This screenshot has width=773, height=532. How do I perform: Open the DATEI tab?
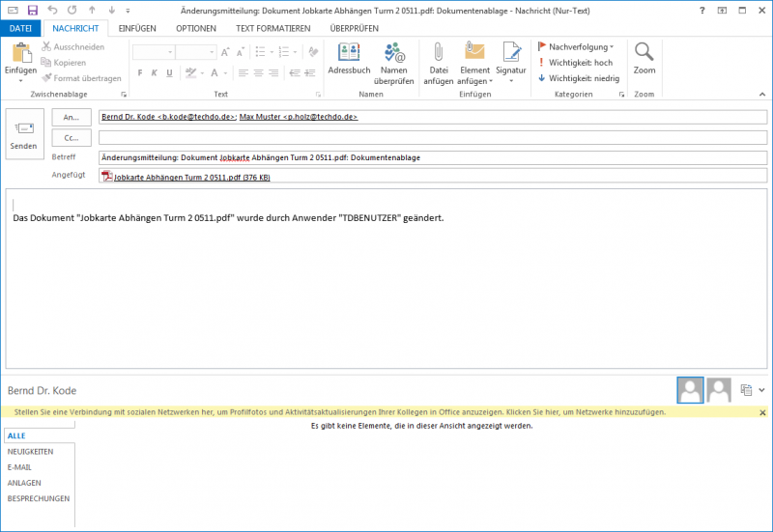(x=20, y=29)
